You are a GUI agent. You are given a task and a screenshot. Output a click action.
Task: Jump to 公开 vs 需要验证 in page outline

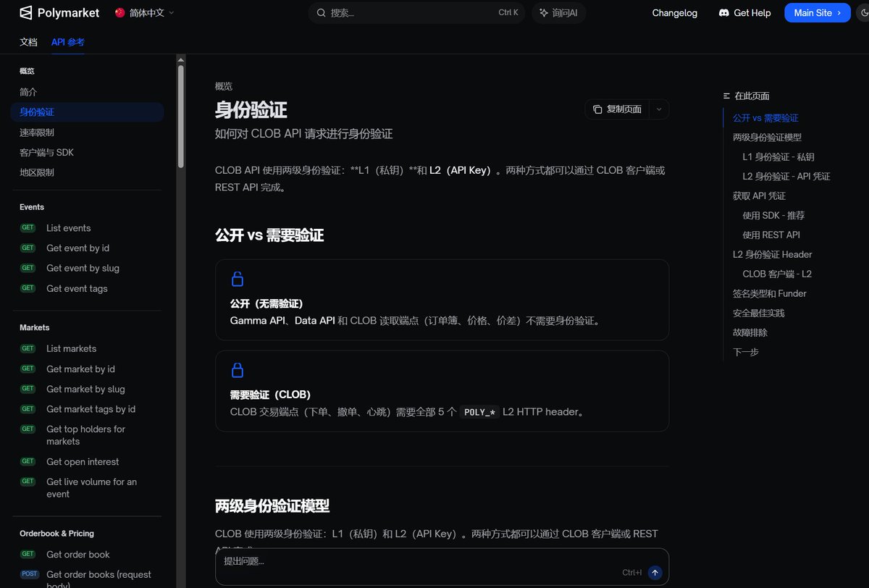[x=765, y=118]
